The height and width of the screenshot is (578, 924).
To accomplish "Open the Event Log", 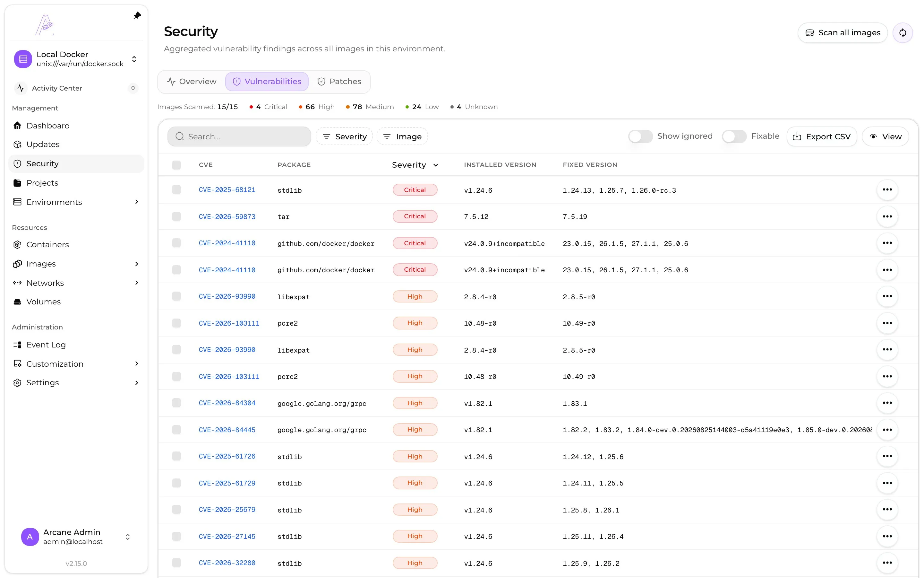I will point(76,345).
